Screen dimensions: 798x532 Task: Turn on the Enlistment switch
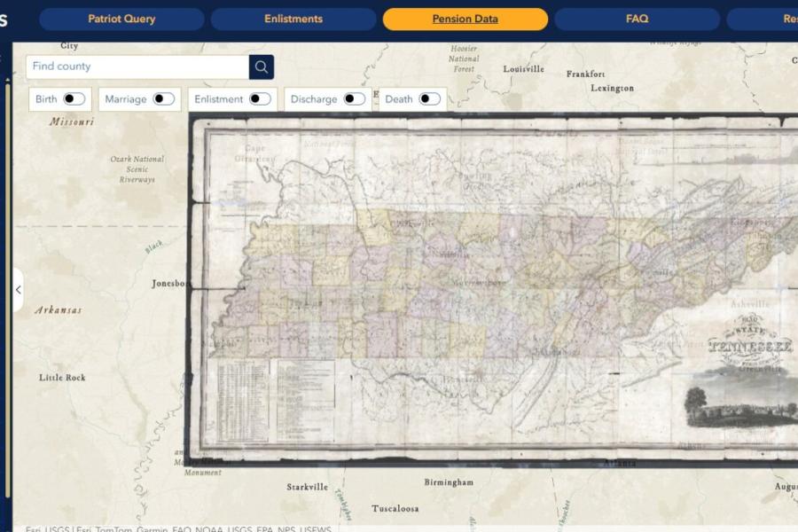pos(260,98)
